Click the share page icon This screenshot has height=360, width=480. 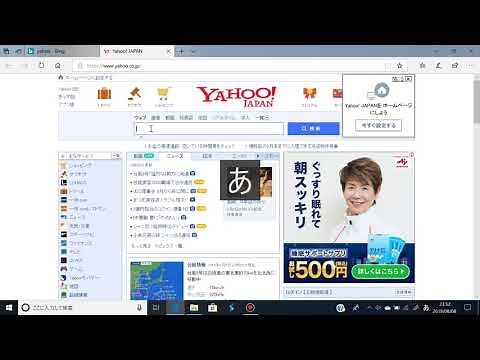(455, 66)
